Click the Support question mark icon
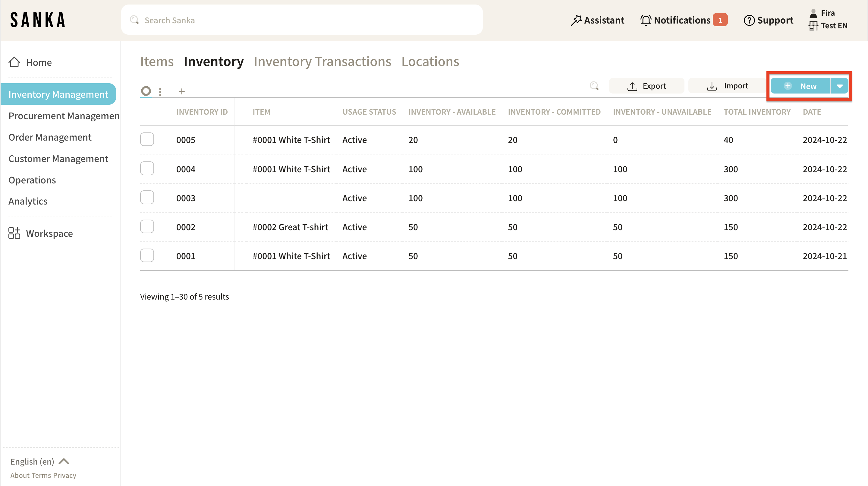868x486 pixels. coord(749,20)
